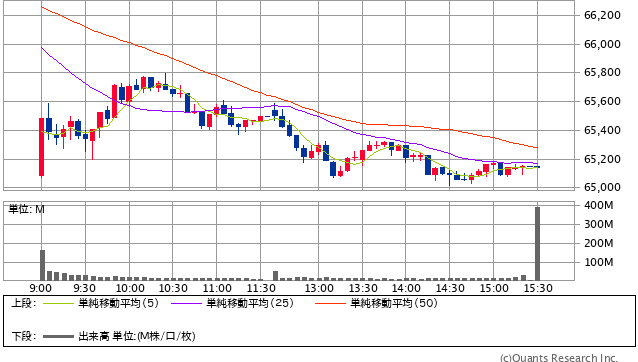Click the 10:30 time axis label
Image resolution: width=638 pixels, height=362 pixels.
click(x=173, y=288)
